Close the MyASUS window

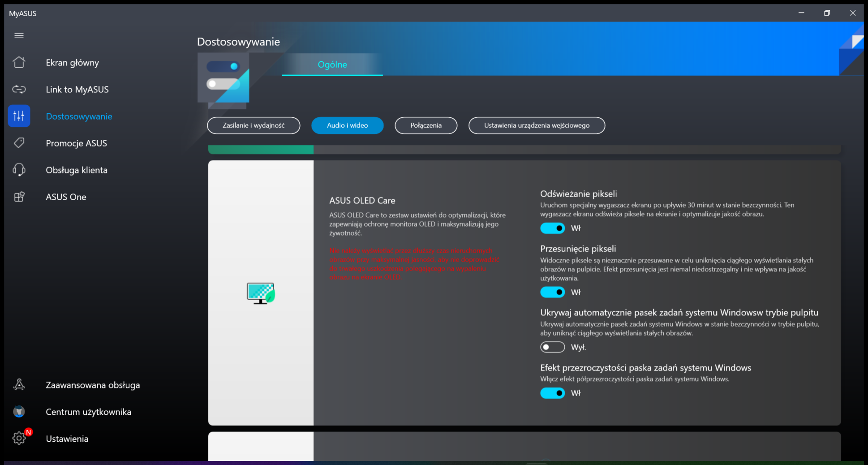click(853, 13)
